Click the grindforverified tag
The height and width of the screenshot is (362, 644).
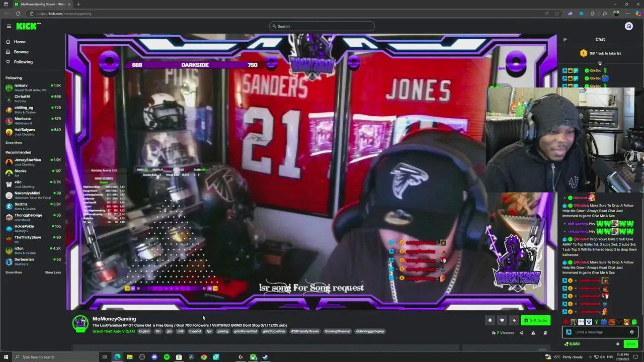246,331
